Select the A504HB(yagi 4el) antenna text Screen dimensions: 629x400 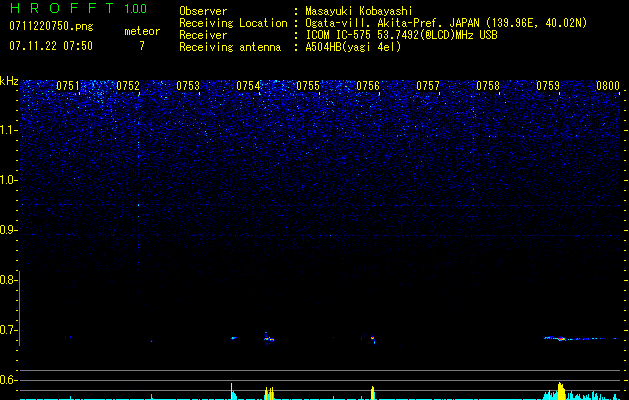coord(353,47)
